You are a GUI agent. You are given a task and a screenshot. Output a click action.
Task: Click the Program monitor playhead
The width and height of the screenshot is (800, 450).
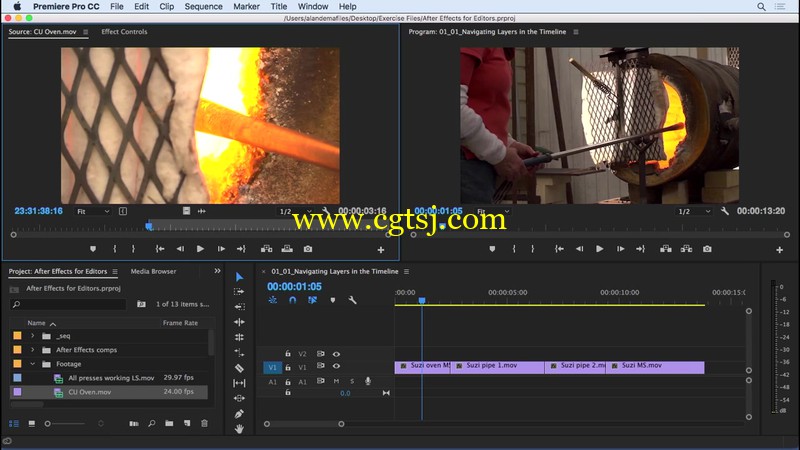pos(442,226)
